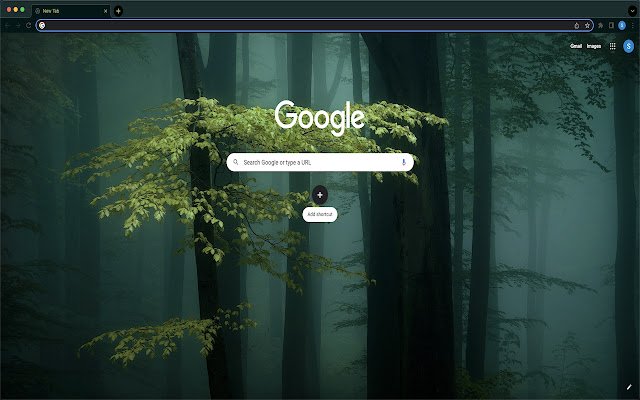Image resolution: width=640 pixels, height=400 pixels.
Task: Open the Chrome three-dot menu
Action: (x=633, y=25)
